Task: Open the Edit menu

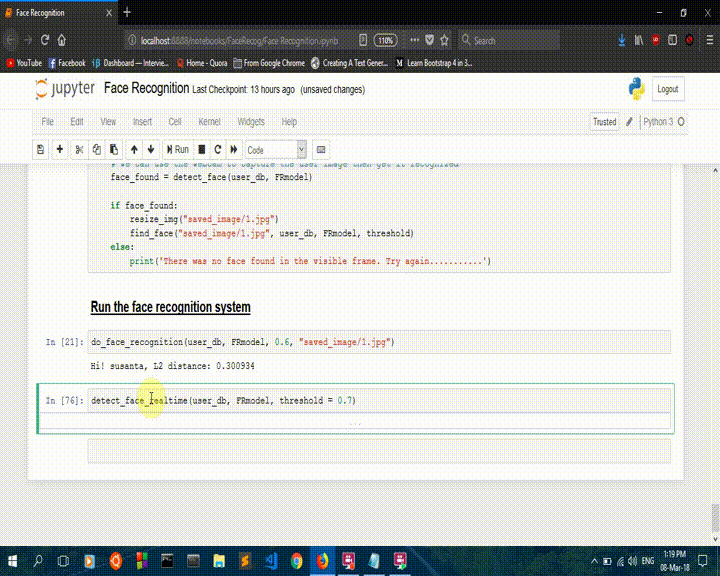Action: pyautogui.click(x=77, y=122)
